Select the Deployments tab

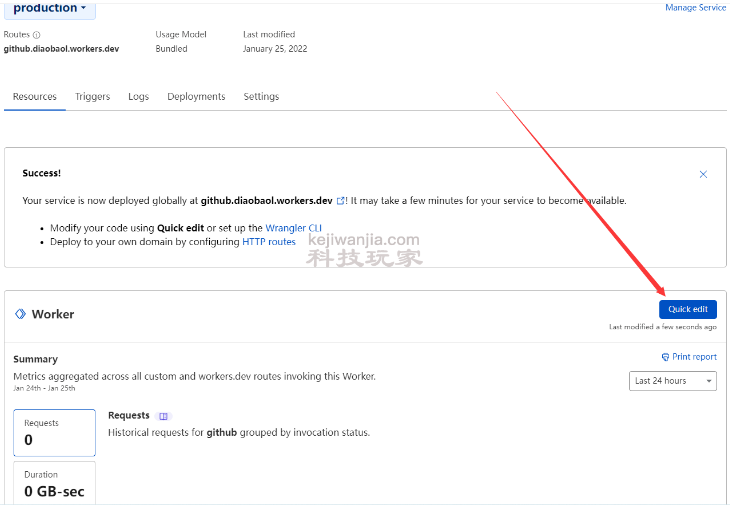[196, 97]
